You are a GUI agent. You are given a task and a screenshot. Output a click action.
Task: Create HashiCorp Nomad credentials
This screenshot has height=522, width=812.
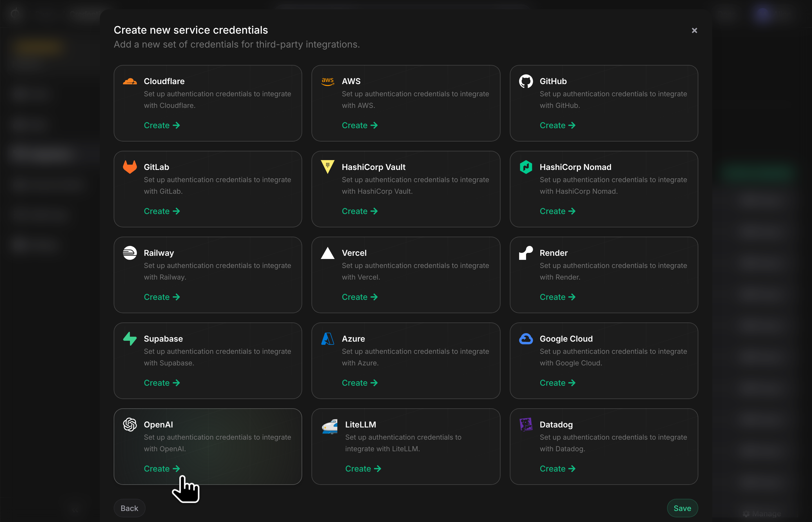[557, 211]
